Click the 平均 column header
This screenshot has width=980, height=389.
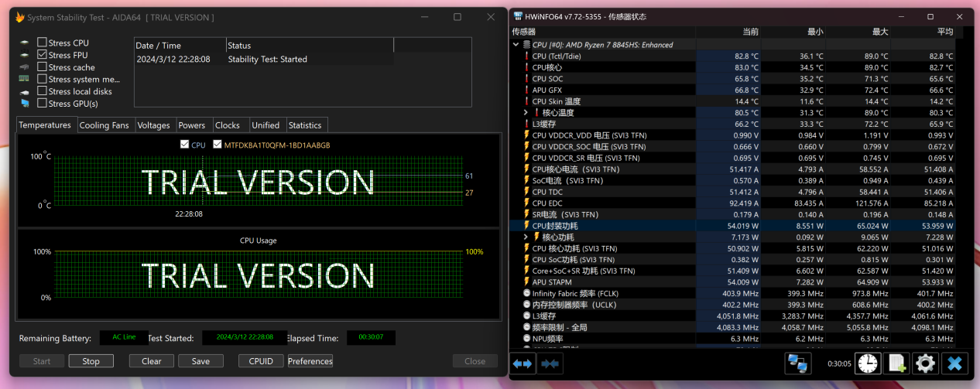pyautogui.click(x=923, y=32)
